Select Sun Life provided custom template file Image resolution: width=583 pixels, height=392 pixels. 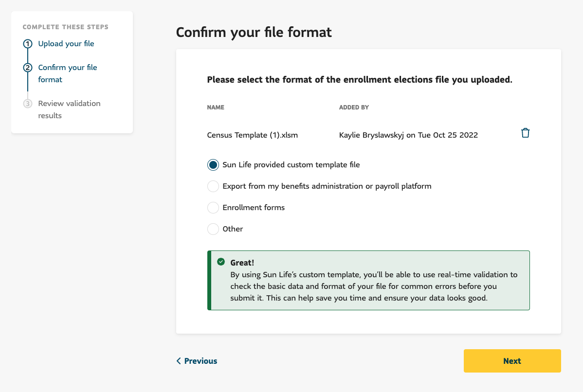coord(213,164)
